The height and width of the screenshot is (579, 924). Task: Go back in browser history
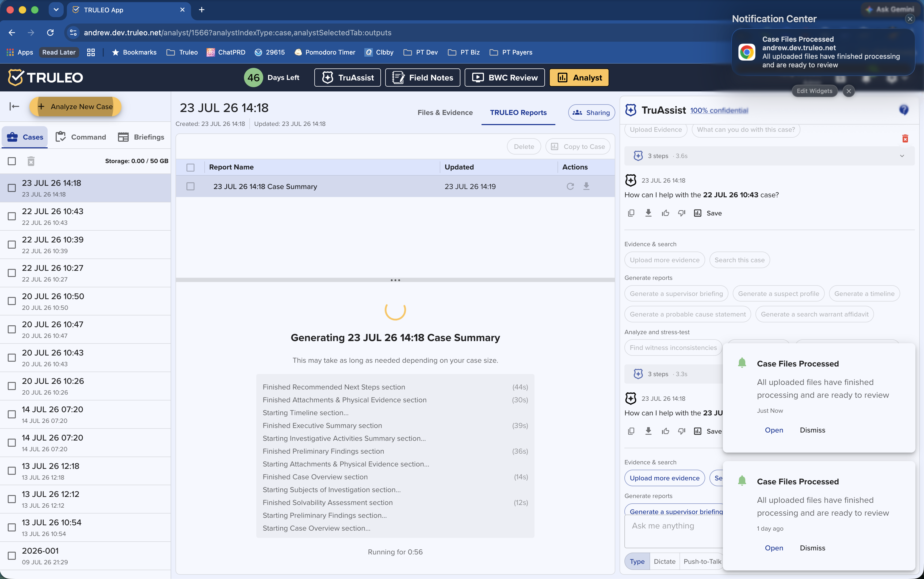(x=12, y=33)
